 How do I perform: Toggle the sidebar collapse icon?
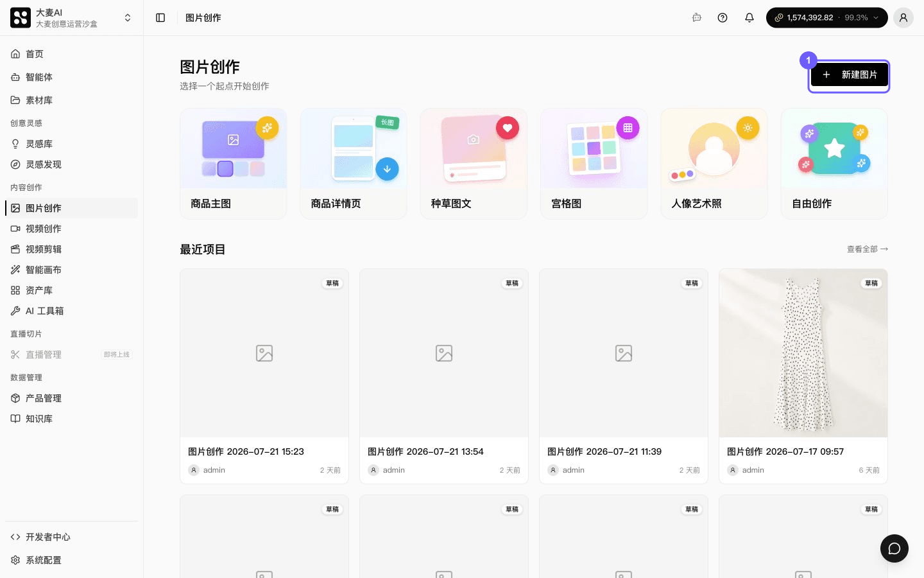[x=160, y=18]
